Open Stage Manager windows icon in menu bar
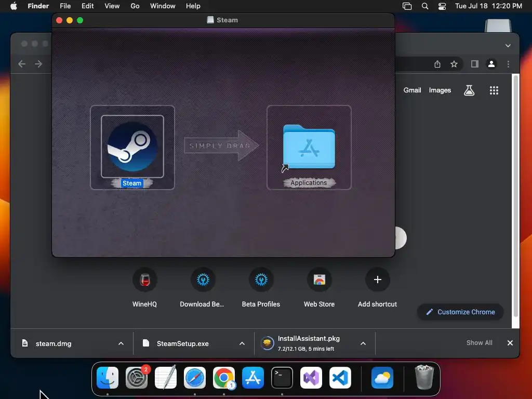532x399 pixels. (407, 6)
